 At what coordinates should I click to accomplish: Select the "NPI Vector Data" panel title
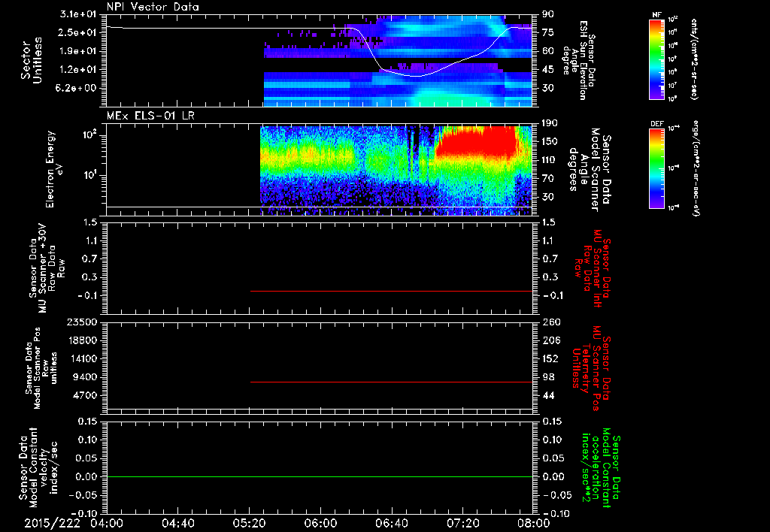[153, 6]
